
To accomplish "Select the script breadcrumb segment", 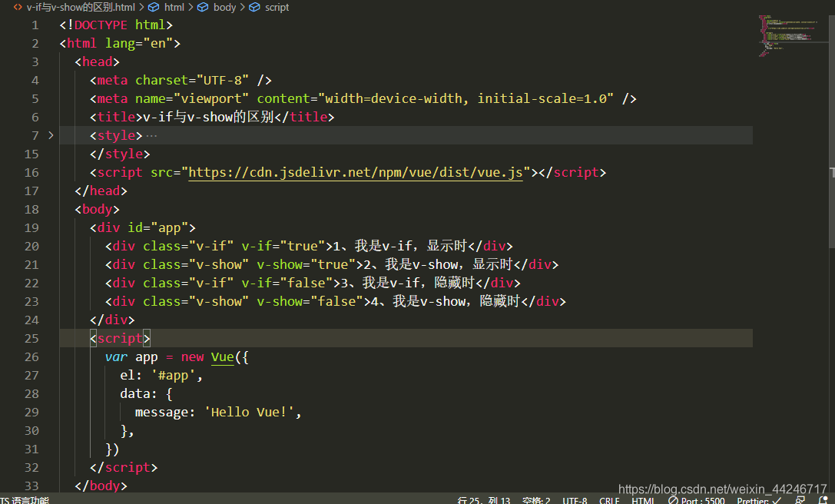I will (277, 8).
